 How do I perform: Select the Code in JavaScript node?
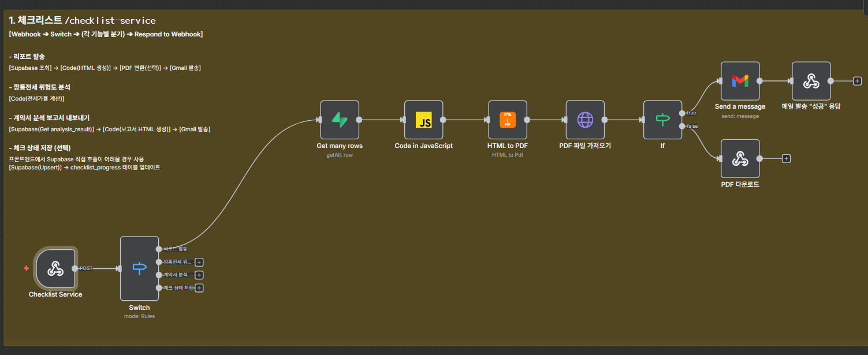pos(423,120)
